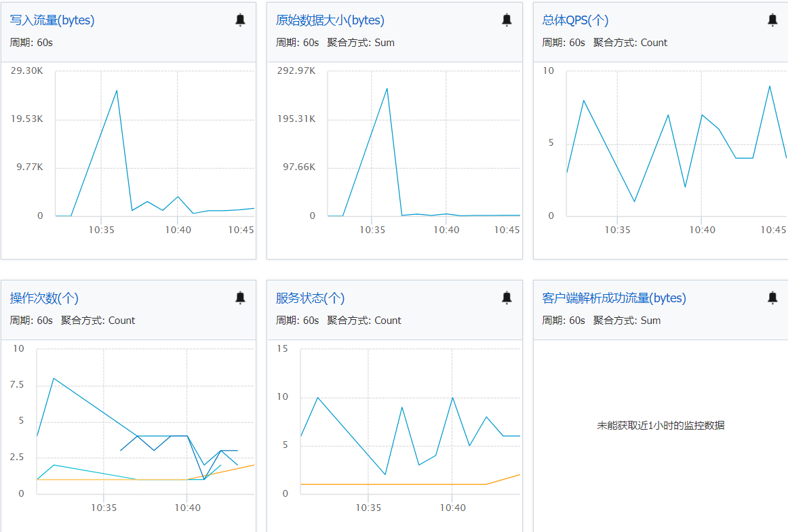788x532 pixels.
Task: Click the alarm bell icon on 写入流量(bytes) card
Action: pos(240,20)
